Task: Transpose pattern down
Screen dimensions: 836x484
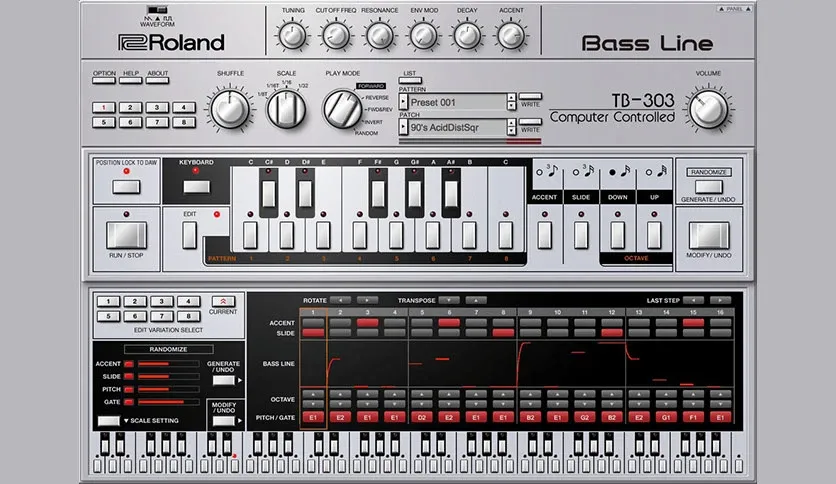Action: tap(449, 300)
